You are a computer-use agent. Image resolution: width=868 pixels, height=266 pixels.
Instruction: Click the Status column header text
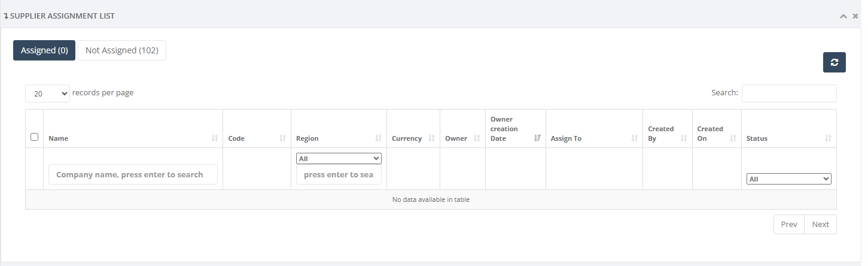point(757,138)
